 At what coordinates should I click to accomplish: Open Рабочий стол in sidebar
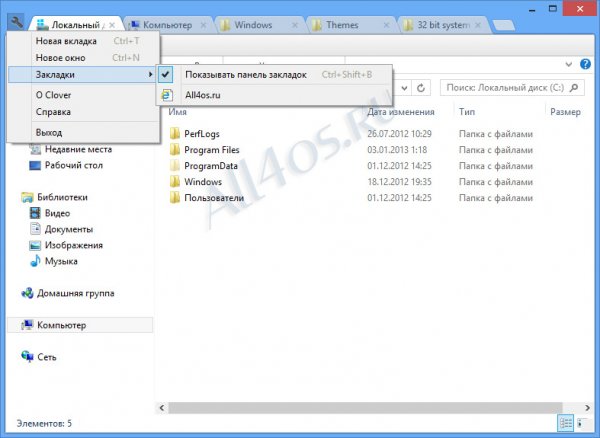coord(73,165)
